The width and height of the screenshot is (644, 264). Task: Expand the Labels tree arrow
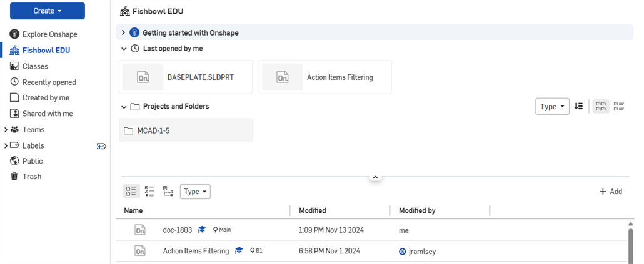6,145
